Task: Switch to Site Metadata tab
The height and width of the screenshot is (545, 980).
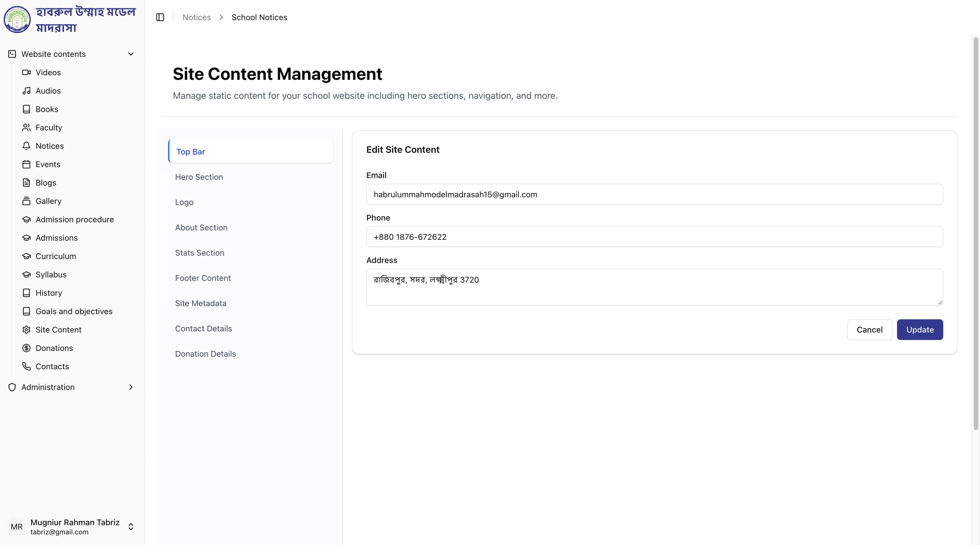Action: click(251, 303)
